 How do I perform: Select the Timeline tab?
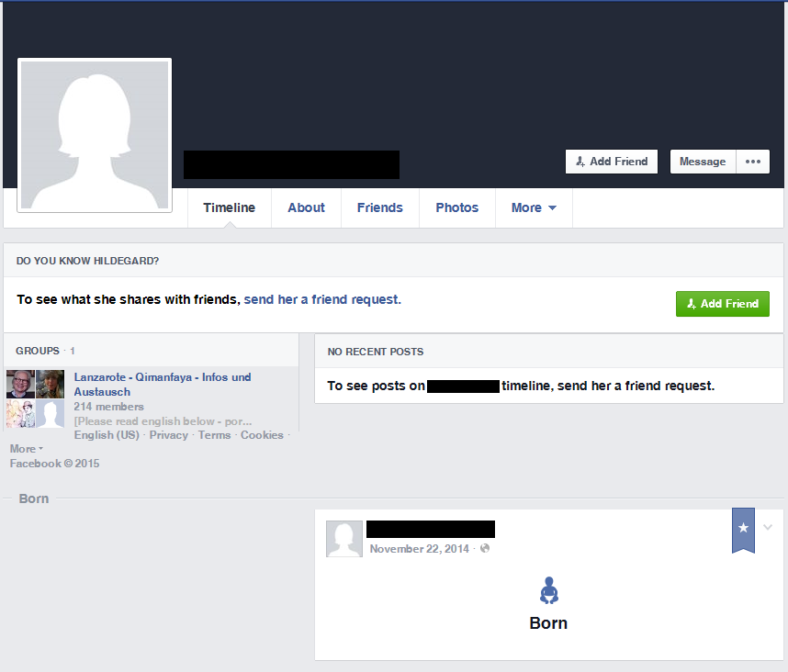click(x=230, y=207)
